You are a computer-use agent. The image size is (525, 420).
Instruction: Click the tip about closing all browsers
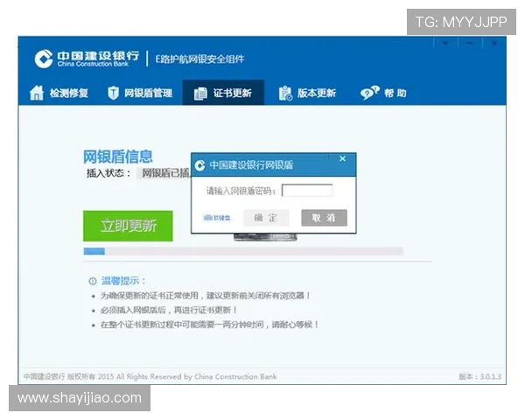coord(206,296)
